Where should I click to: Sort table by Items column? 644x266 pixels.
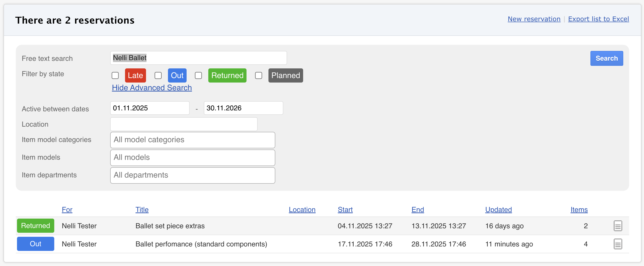[579, 209]
